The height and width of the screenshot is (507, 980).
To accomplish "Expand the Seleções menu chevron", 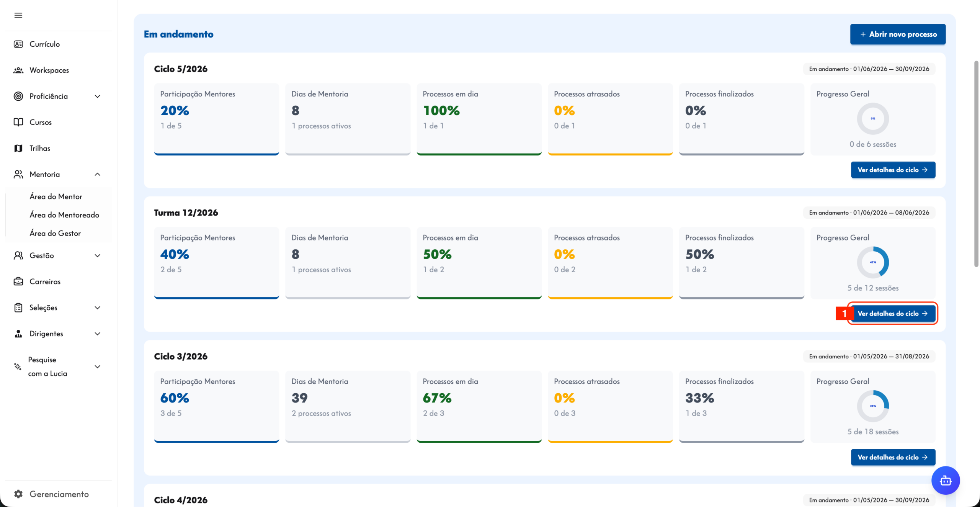I will (x=98, y=307).
